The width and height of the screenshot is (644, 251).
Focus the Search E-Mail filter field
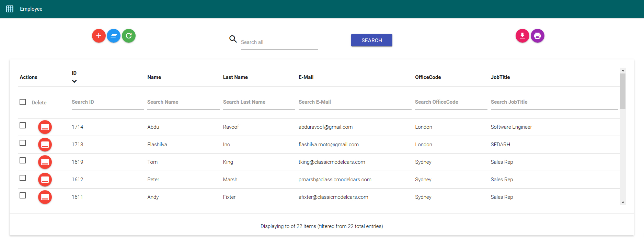(355, 102)
